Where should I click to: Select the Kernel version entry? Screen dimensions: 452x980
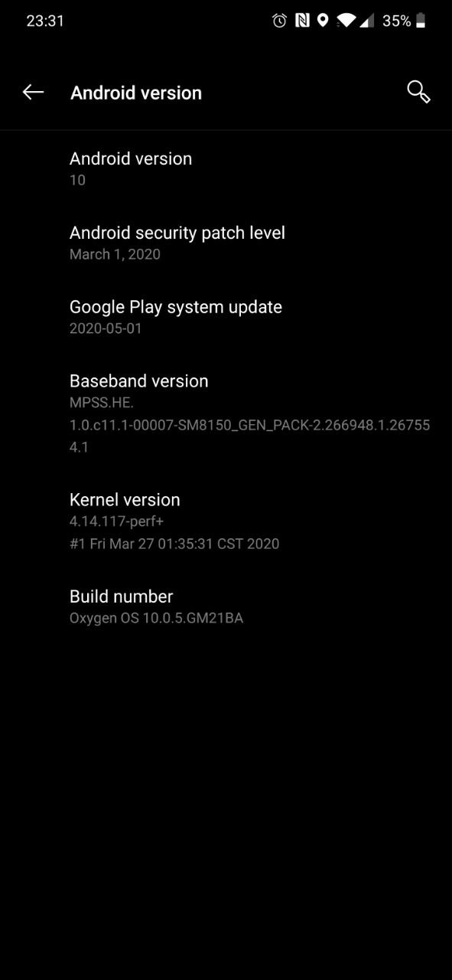[226, 521]
